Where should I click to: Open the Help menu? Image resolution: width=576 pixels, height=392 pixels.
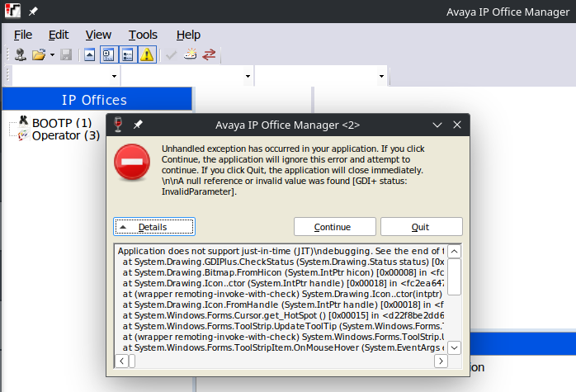coord(188,35)
